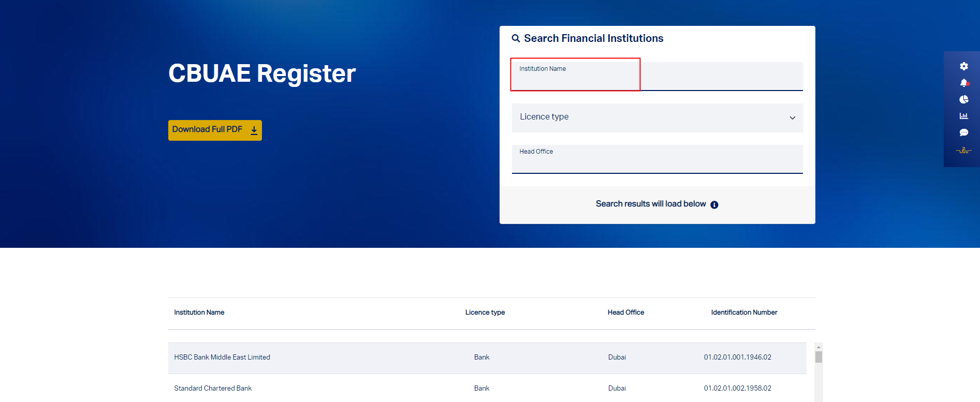Image resolution: width=980 pixels, height=402 pixels.
Task: Select the Standard Chartered Bank row
Action: (x=213, y=389)
